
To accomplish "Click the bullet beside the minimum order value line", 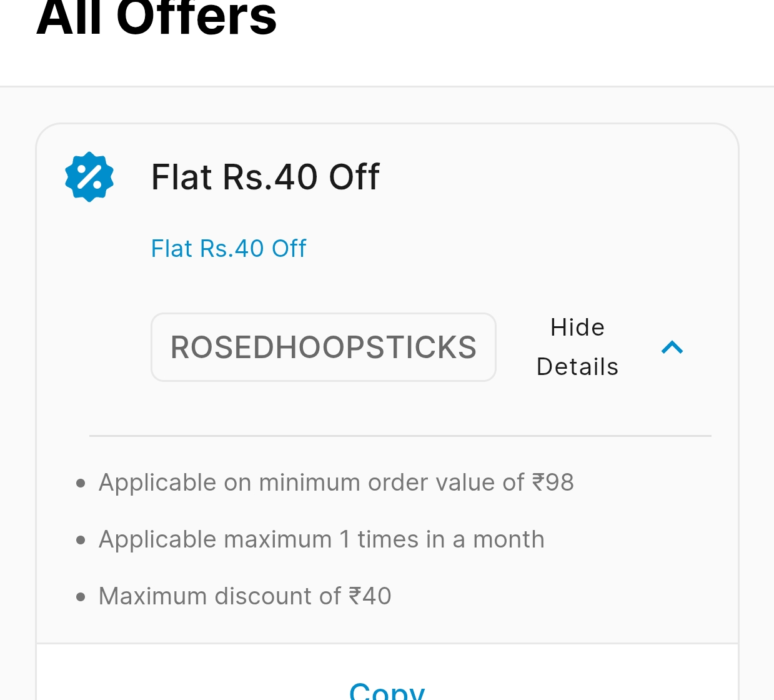I will (x=81, y=483).
